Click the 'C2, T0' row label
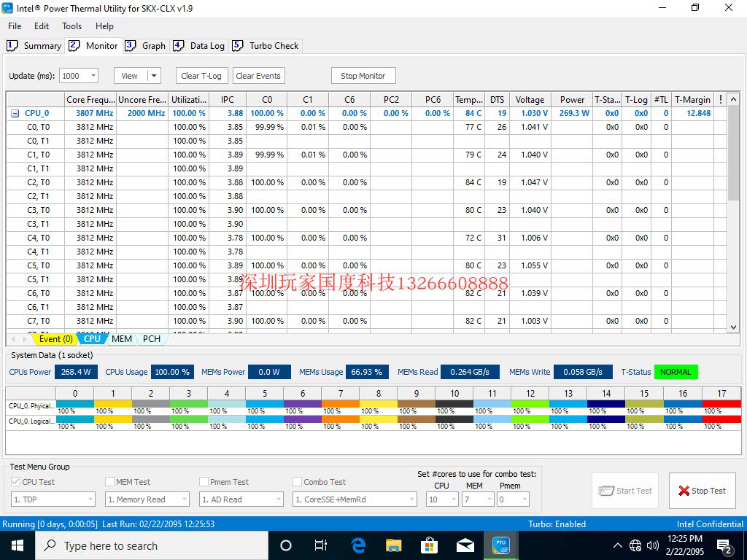This screenshot has width=747, height=560. 38,182
